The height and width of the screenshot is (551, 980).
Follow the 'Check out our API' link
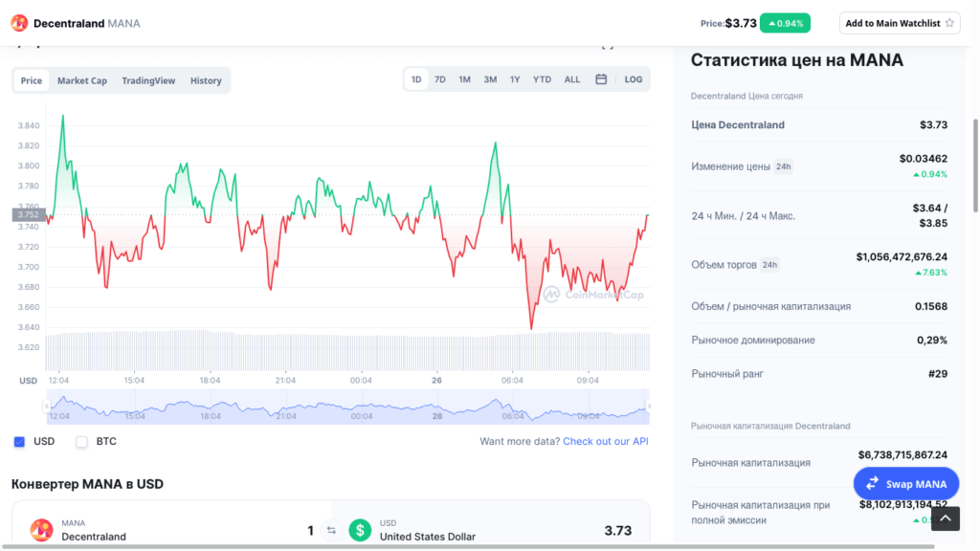(x=605, y=441)
